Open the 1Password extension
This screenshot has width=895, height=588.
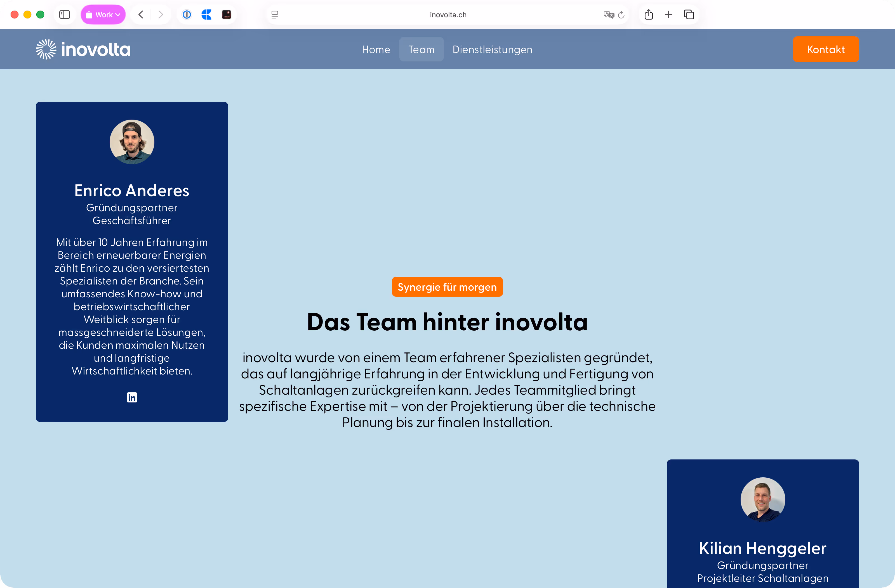[187, 15]
